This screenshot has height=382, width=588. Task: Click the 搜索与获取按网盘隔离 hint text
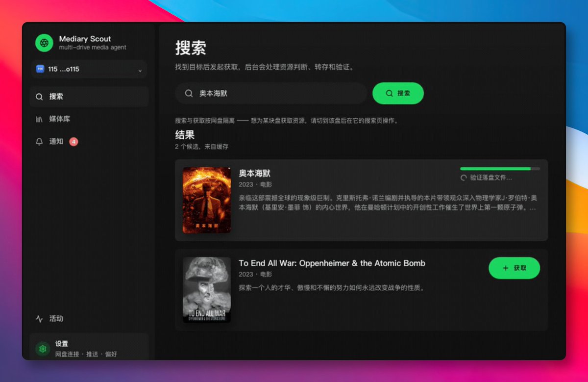pyautogui.click(x=286, y=121)
